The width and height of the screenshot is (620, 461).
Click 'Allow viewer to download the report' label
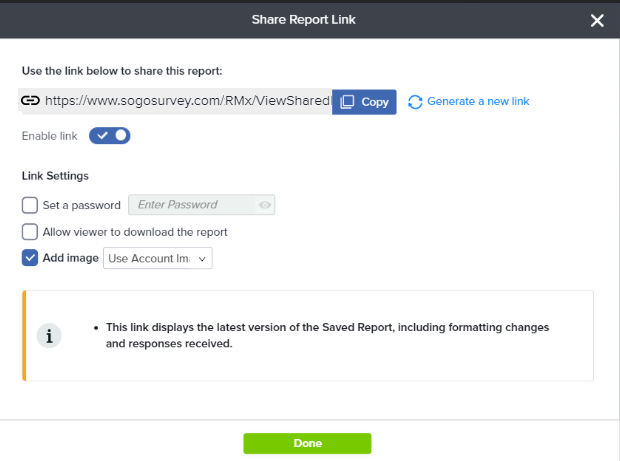[135, 232]
